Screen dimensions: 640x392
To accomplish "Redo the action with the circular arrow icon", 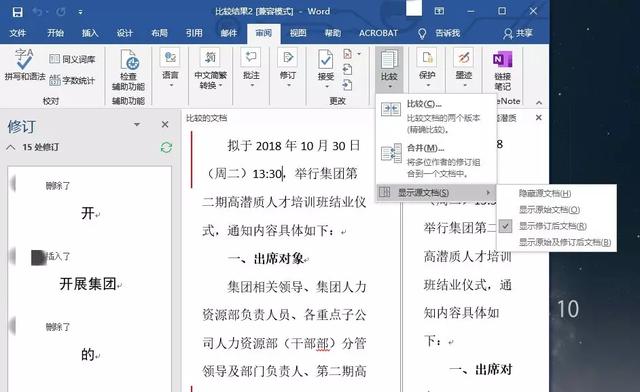I will [61, 12].
